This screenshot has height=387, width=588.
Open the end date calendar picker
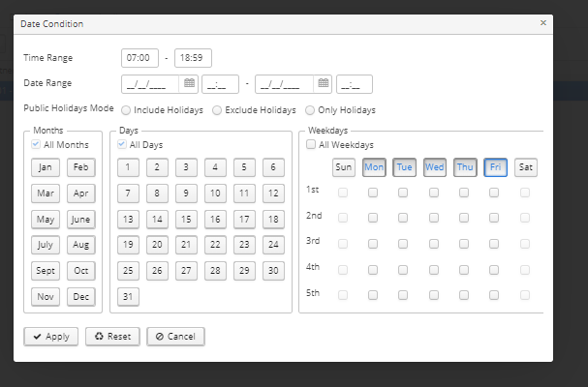click(323, 83)
